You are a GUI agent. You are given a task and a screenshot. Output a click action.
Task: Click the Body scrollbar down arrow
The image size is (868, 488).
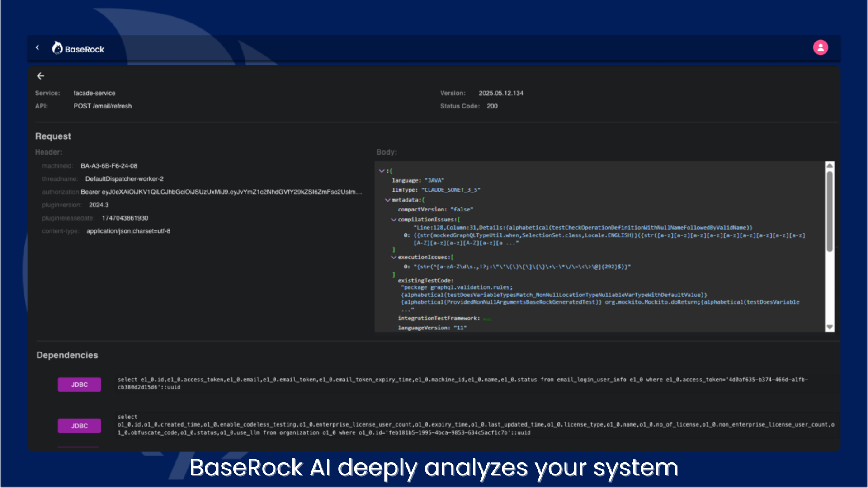click(x=830, y=327)
